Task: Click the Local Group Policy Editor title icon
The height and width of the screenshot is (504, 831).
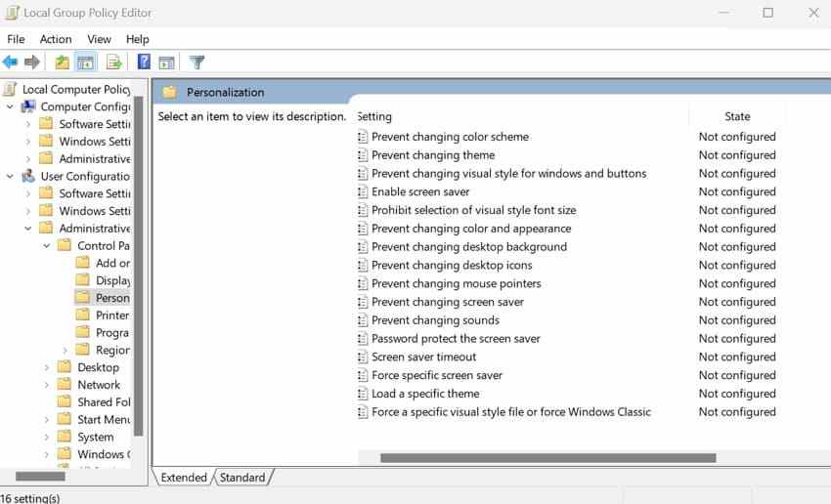Action: click(12, 13)
